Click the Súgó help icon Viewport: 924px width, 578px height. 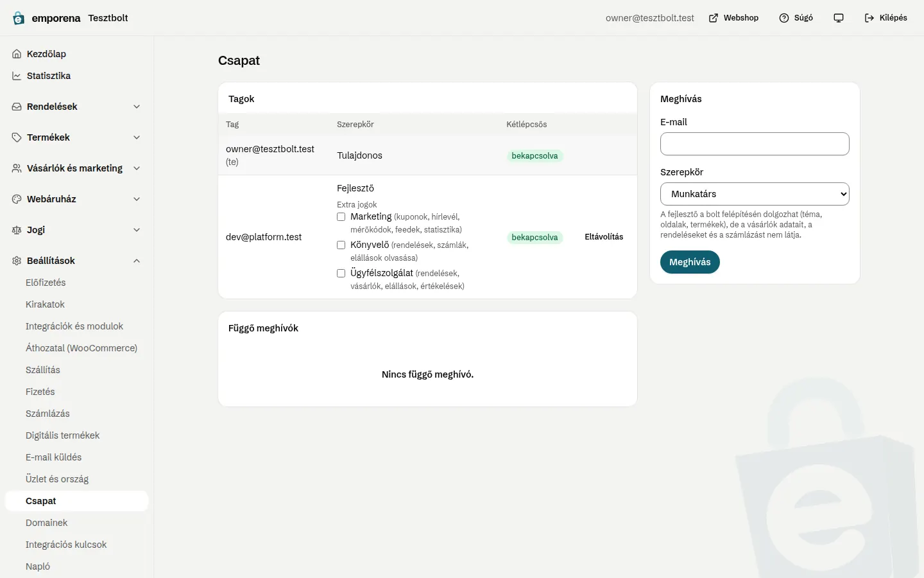click(784, 18)
